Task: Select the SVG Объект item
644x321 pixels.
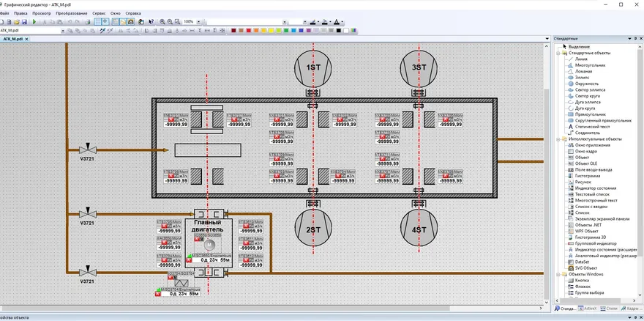Action: [583, 268]
